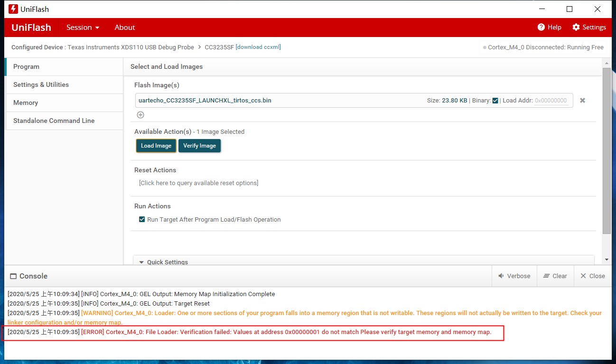Screen dimensions: 616x364
Task: Click scrollbar down arrow in main panel
Action: click(x=607, y=260)
